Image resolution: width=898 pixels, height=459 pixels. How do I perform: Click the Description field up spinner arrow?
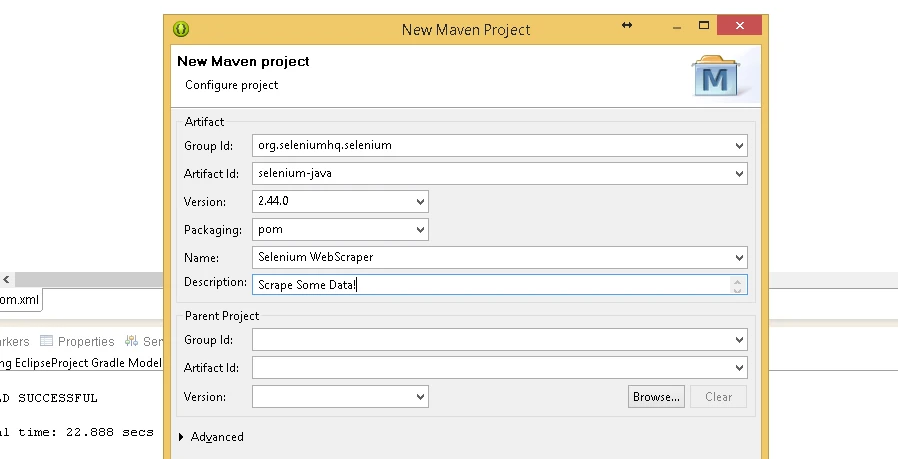[x=738, y=280]
